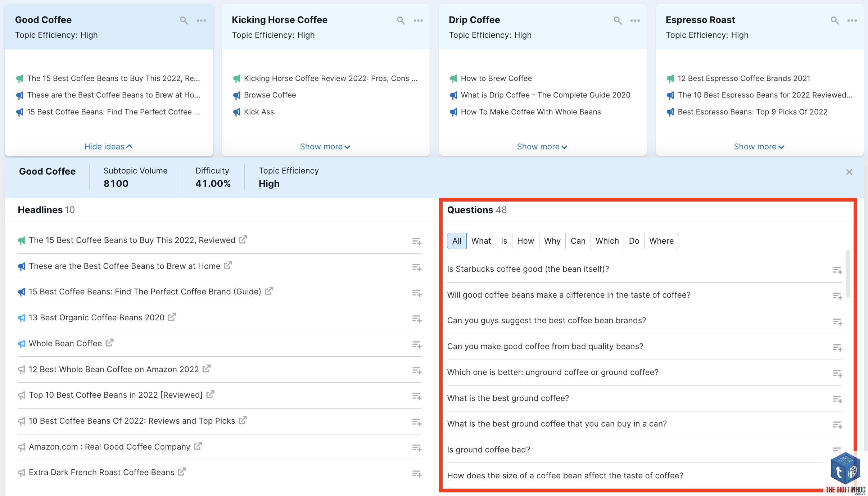Close the Good Coffee details panel
This screenshot has height=496, width=868.
point(849,172)
